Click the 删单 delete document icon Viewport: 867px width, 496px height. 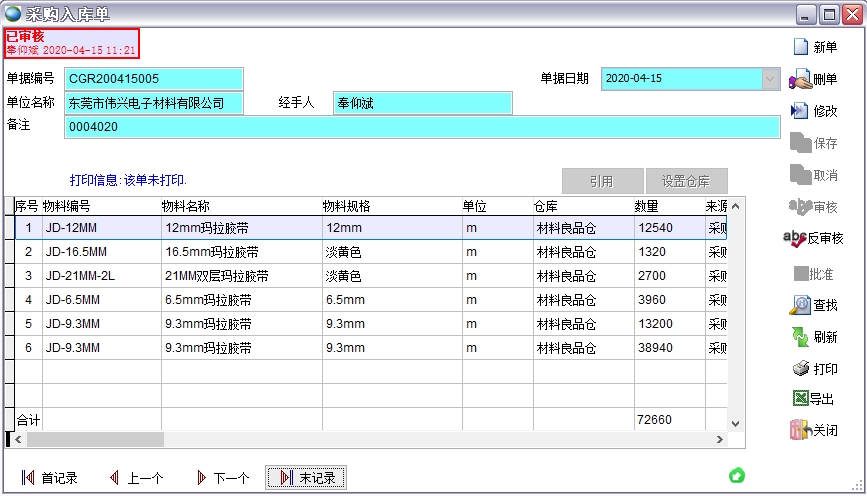click(800, 80)
